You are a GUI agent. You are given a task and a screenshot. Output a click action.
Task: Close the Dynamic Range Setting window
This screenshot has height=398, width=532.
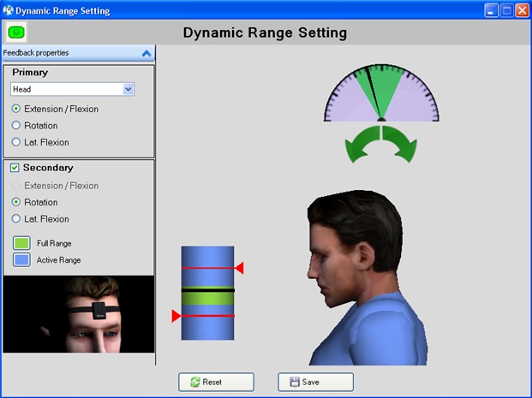(523, 10)
